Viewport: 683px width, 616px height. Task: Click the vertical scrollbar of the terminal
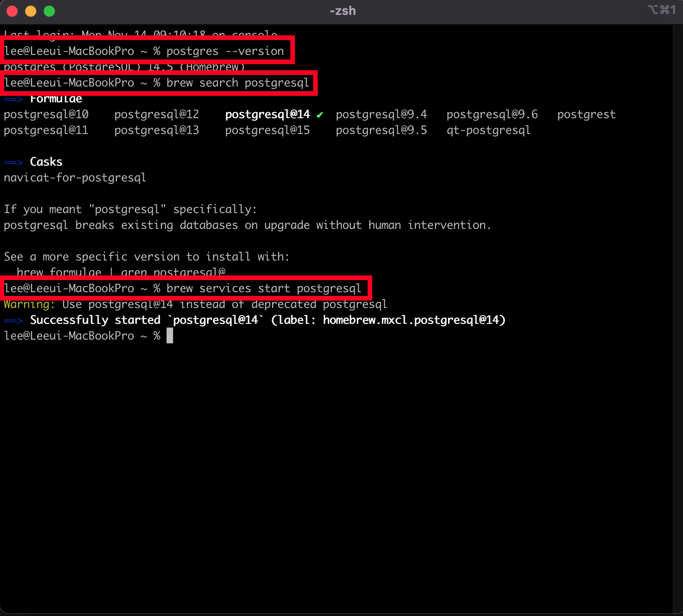coord(677,319)
